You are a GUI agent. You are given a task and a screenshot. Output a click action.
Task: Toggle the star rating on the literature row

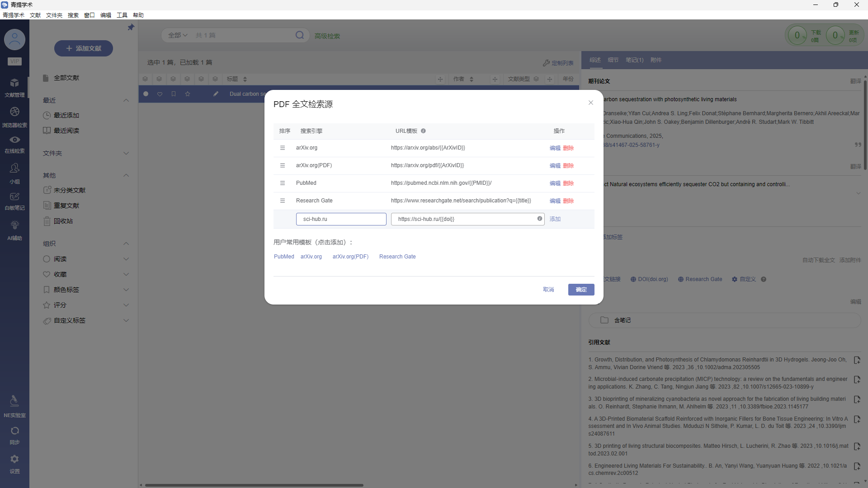pos(188,94)
